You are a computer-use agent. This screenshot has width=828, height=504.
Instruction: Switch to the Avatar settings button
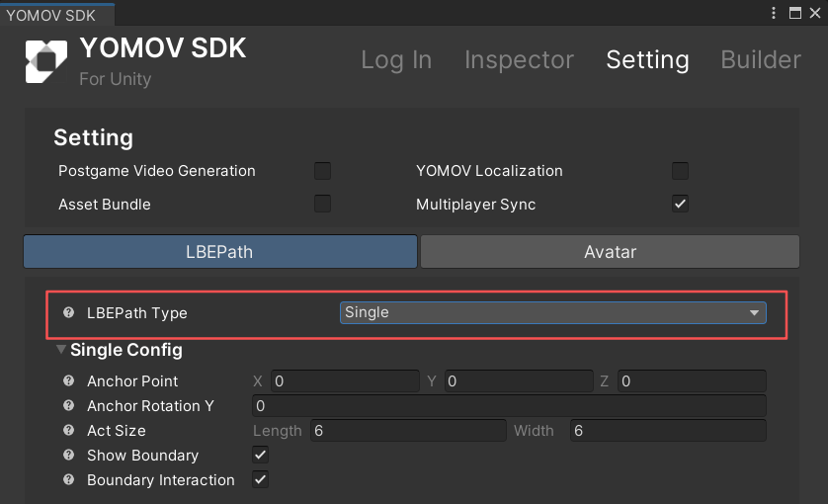point(610,252)
